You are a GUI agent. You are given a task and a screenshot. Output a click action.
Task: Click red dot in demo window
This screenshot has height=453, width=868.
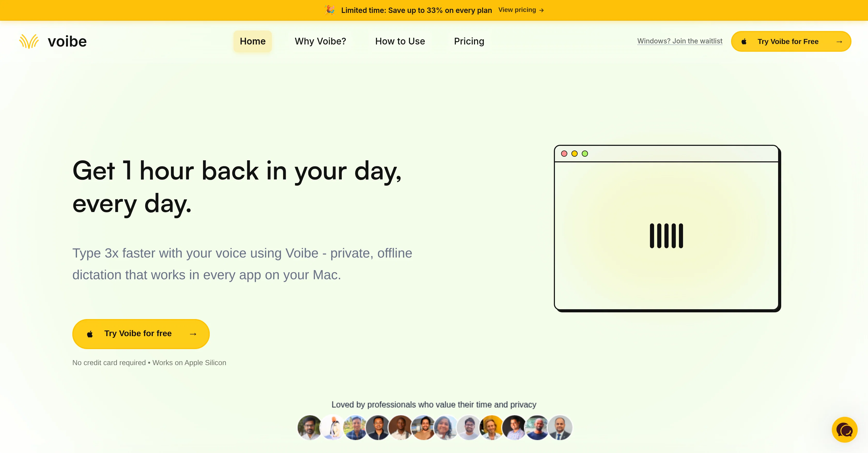tap(564, 154)
